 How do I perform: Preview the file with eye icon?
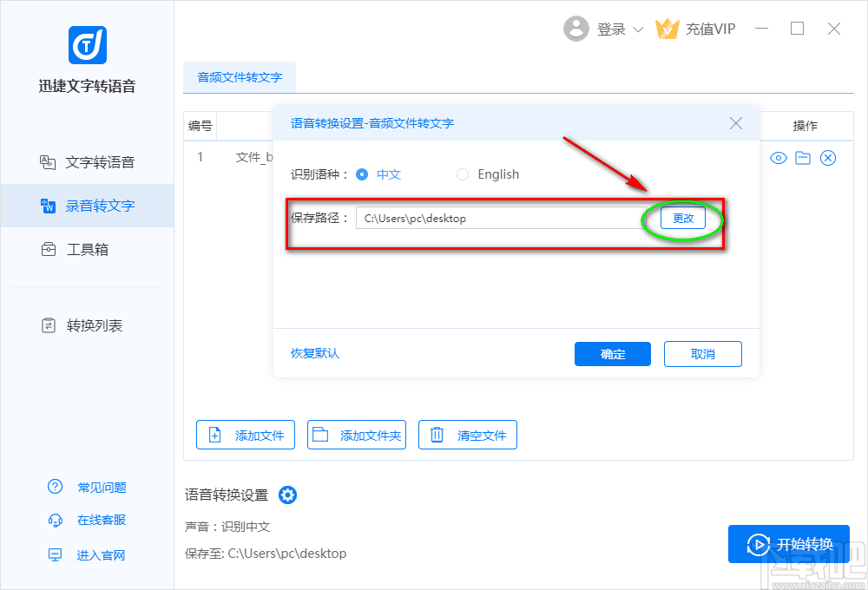[x=779, y=158]
